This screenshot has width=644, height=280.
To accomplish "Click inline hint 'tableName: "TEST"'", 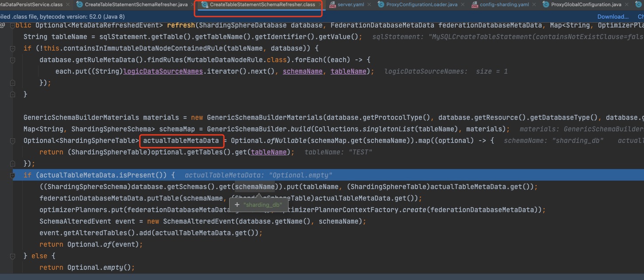I will point(338,152).
